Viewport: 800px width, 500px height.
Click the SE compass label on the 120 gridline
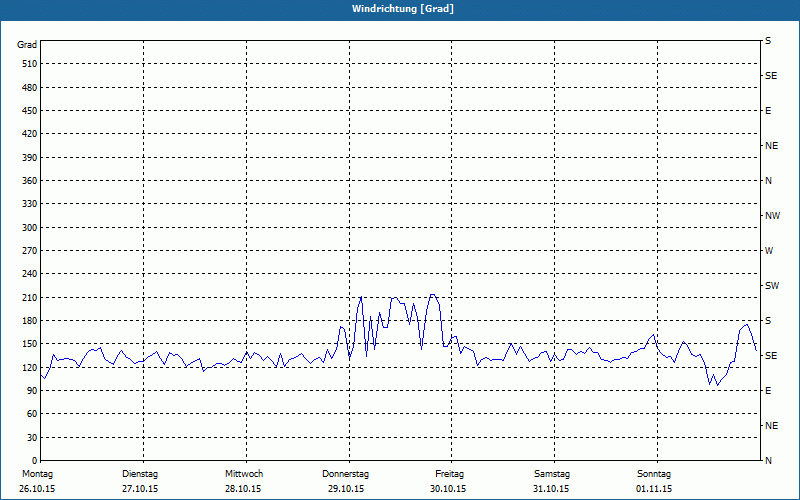click(771, 356)
